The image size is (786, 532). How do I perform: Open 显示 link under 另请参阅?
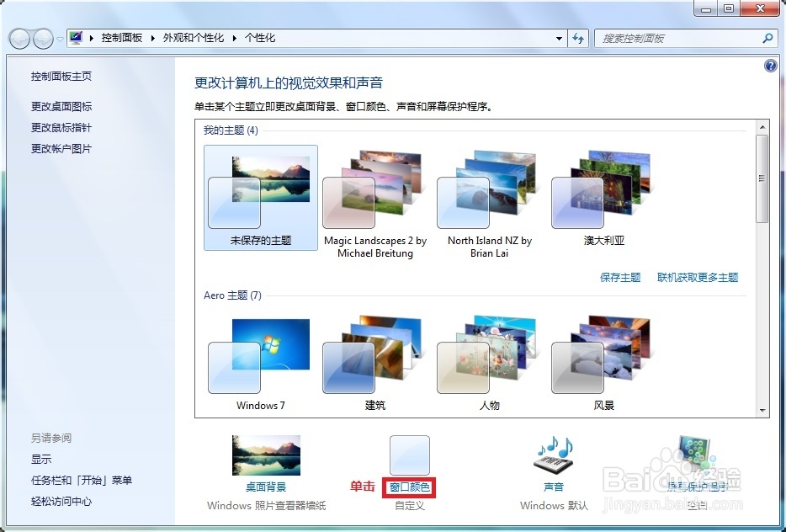click(41, 459)
